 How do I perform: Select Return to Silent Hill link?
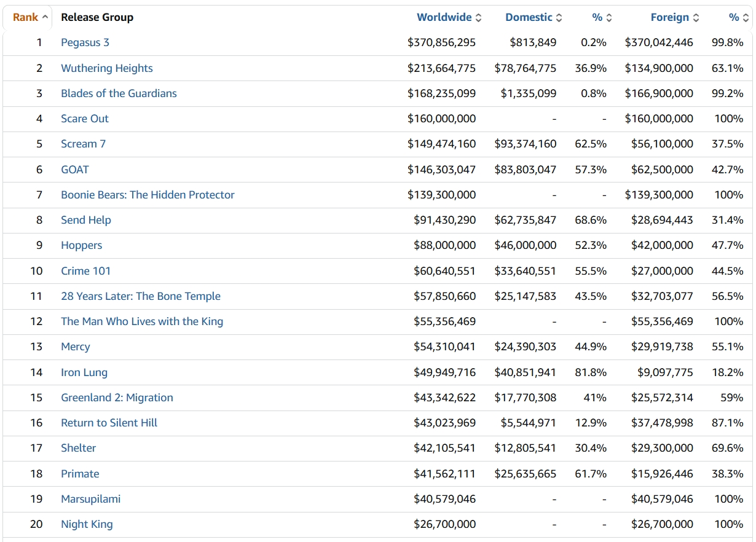pos(109,423)
